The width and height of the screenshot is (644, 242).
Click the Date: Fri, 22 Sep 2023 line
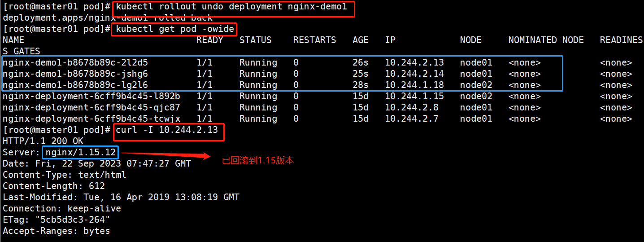tap(97, 163)
